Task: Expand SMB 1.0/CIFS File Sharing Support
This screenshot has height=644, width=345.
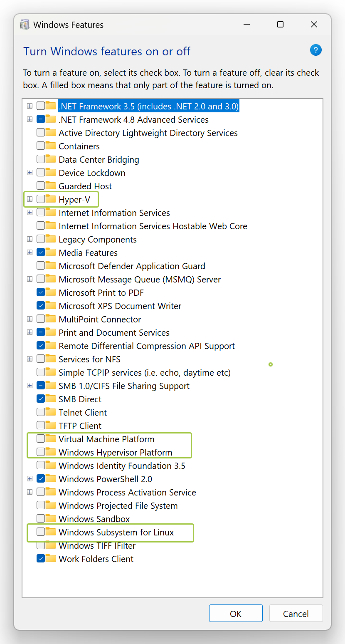Action: point(30,386)
